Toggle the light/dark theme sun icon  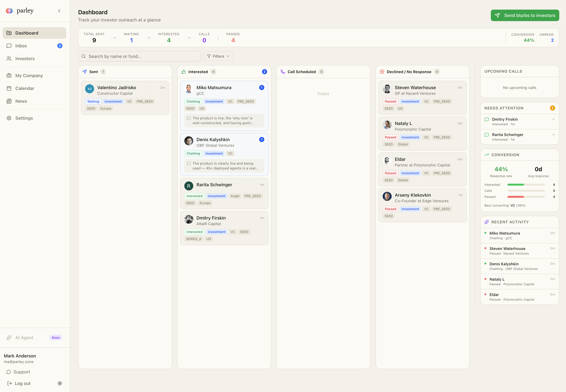pyautogui.click(x=60, y=383)
